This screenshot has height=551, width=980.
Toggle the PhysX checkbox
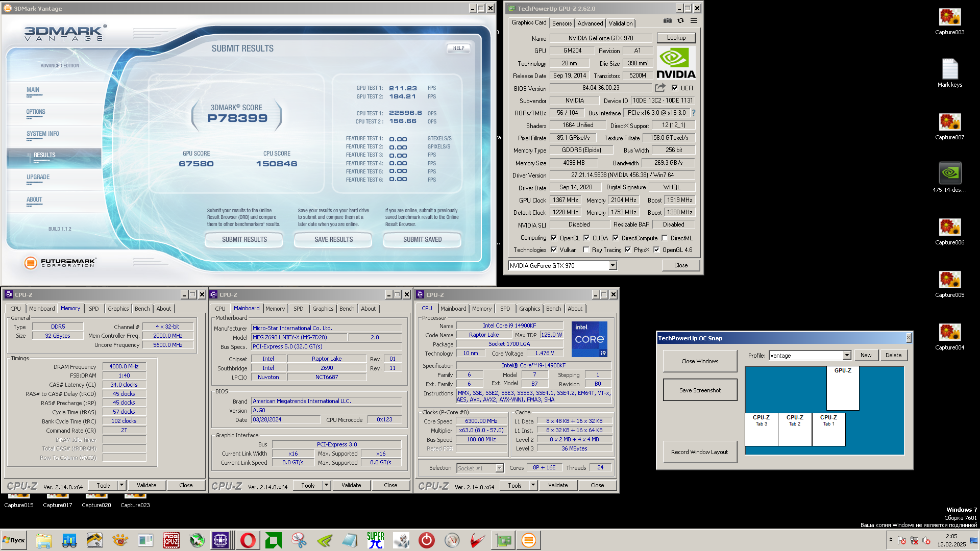tap(628, 249)
